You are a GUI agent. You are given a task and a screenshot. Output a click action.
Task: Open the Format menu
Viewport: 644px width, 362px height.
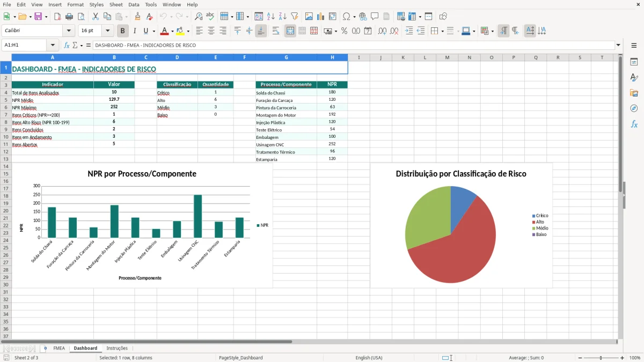point(75,4)
